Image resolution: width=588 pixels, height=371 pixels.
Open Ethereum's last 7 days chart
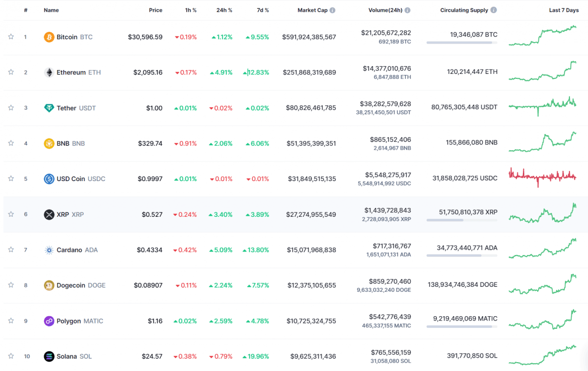click(542, 71)
